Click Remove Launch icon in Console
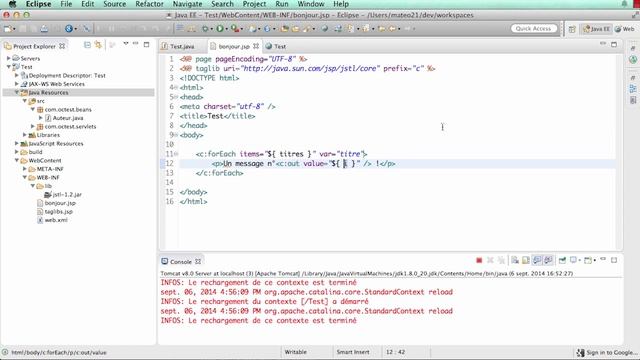This screenshot has width=640, height=360. (x=490, y=260)
